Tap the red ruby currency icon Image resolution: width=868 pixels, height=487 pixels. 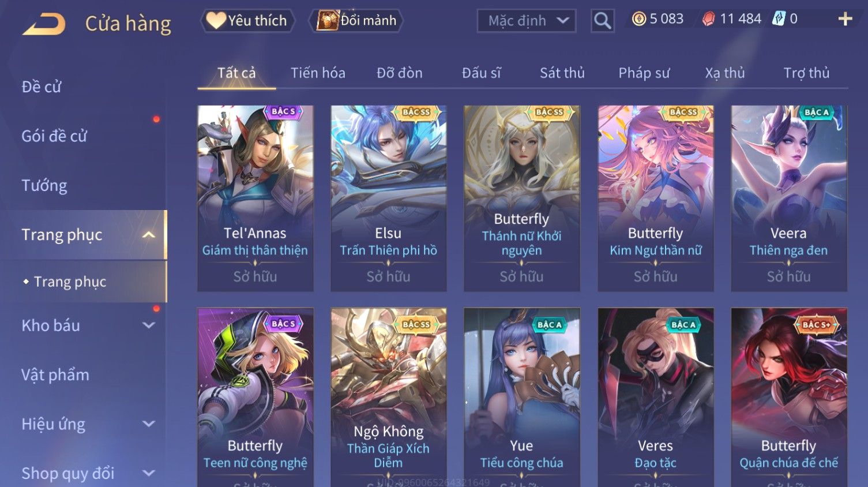click(708, 19)
